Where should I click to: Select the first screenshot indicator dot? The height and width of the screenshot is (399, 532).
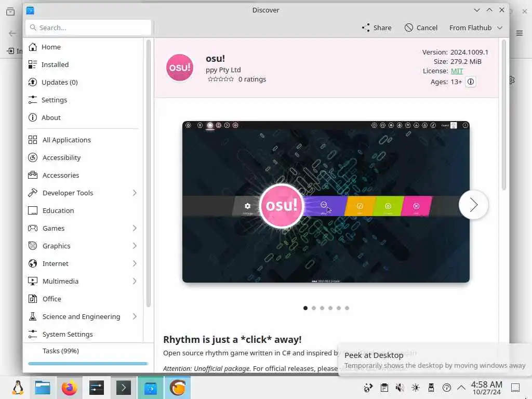click(x=305, y=308)
